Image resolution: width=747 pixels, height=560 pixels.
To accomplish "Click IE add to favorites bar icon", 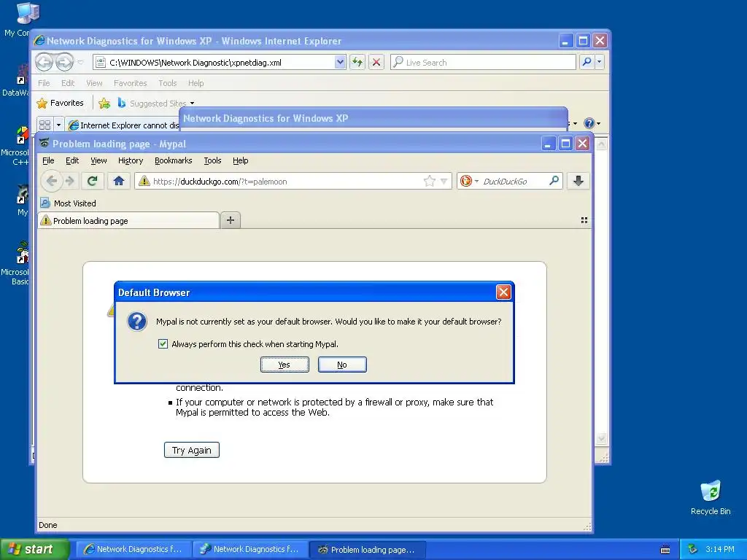I will tap(104, 103).
